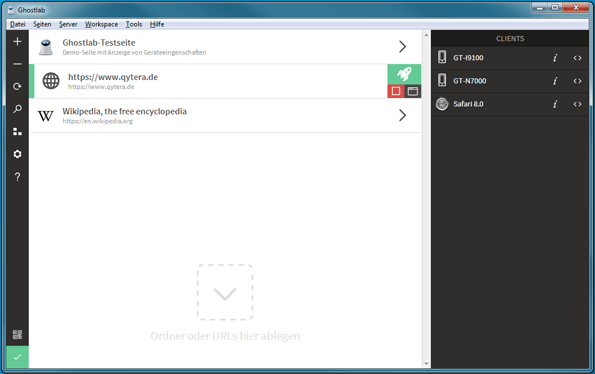Viewport: 595px width, 374px height.
Task: Click the plus icon to add a site
Action: [17, 41]
